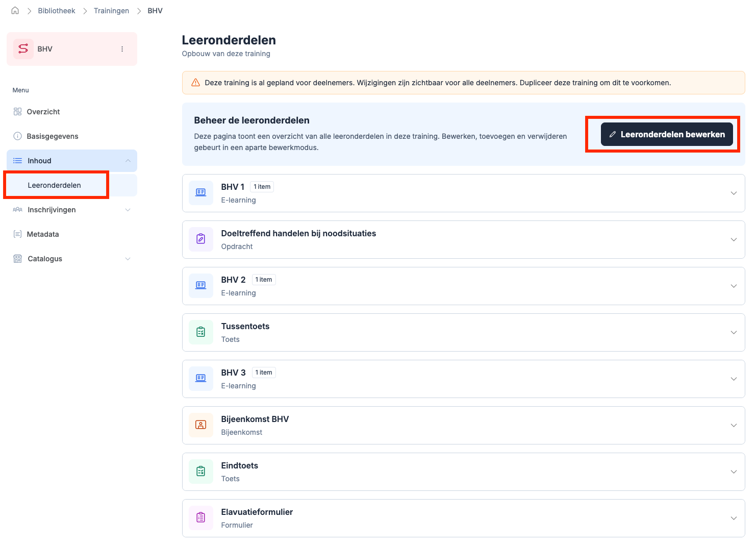Viewport: 756px width, 545px height.
Task: Open Overzicht in the sidebar menu
Action: point(43,112)
